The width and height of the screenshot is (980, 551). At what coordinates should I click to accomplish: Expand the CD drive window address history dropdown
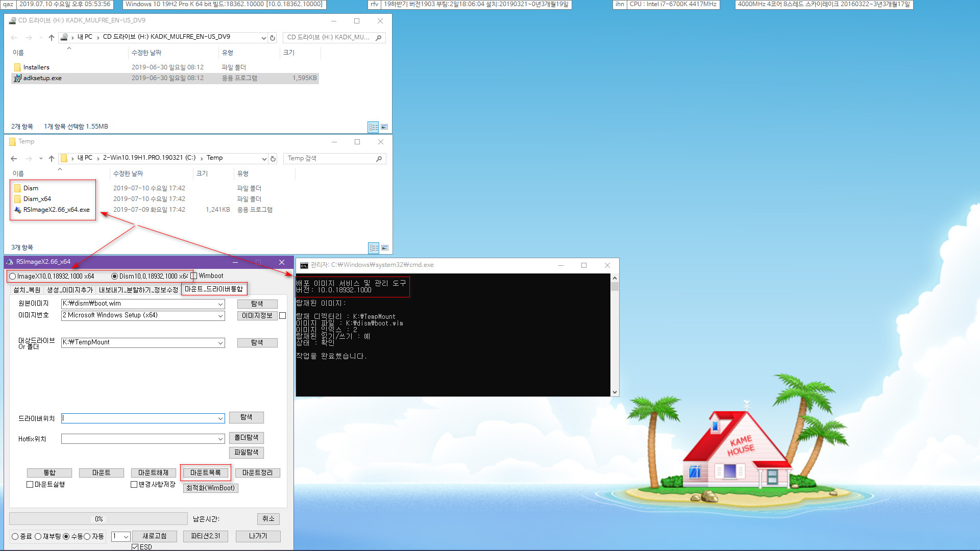coord(263,38)
